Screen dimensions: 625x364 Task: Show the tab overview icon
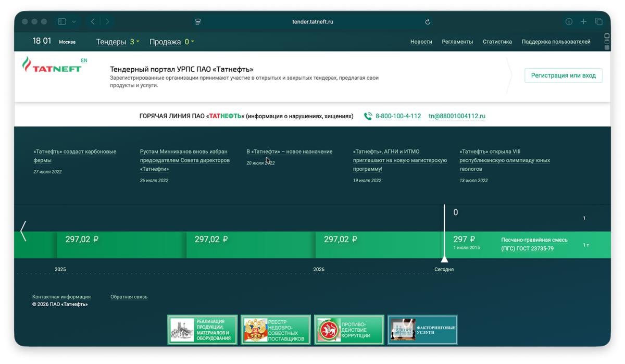(x=598, y=21)
